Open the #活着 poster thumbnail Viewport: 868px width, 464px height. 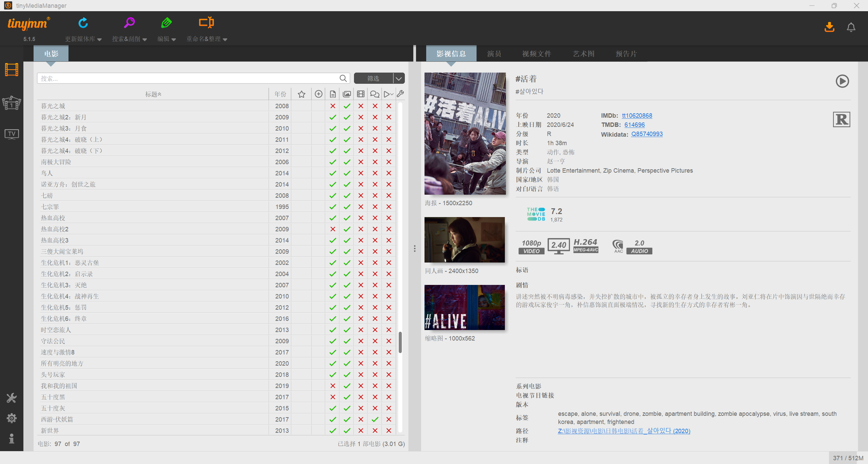[x=465, y=134]
